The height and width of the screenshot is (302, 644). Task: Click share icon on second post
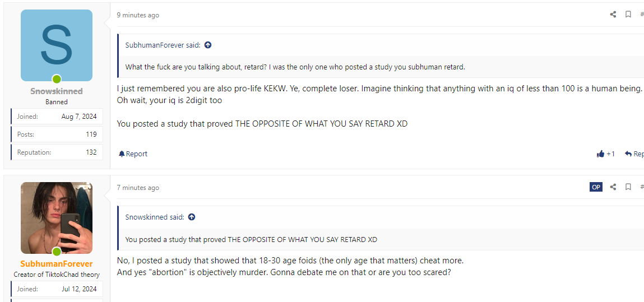coord(613,187)
